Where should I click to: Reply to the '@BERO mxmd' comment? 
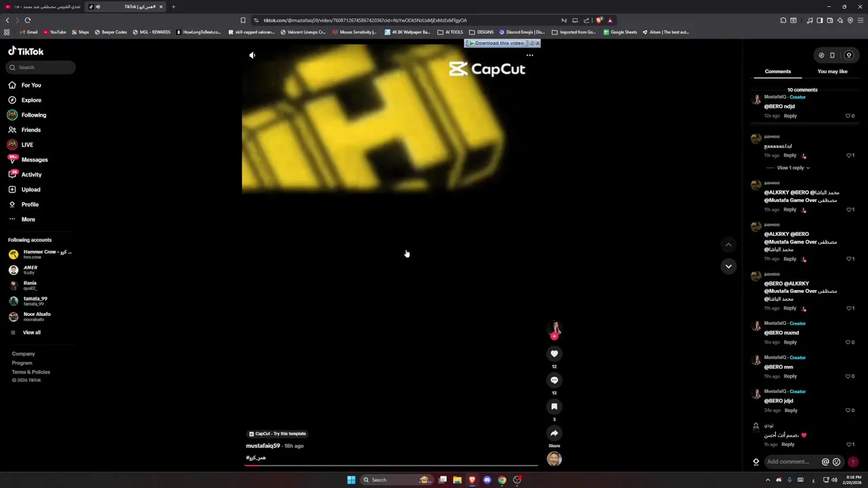pos(790,342)
